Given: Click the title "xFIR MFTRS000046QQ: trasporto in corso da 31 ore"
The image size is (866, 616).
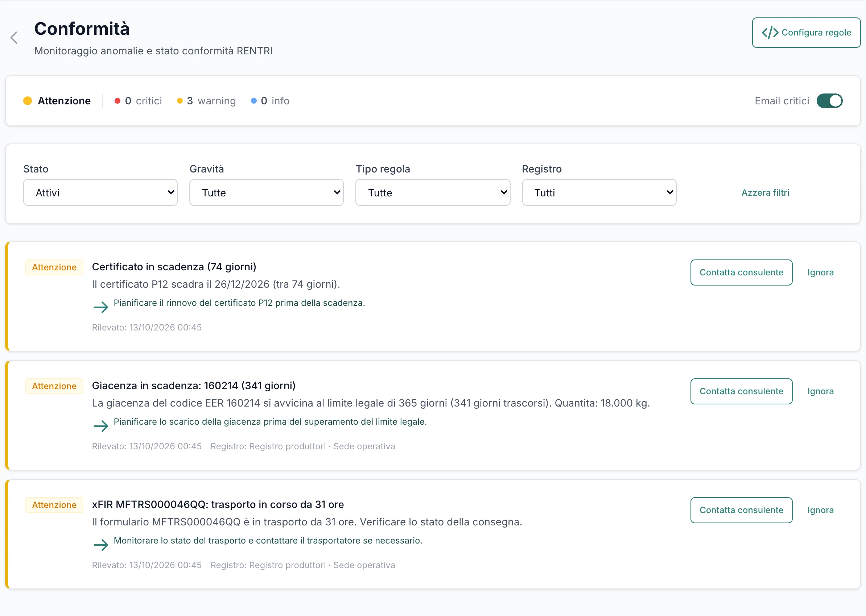Looking at the screenshot, I should (218, 504).
